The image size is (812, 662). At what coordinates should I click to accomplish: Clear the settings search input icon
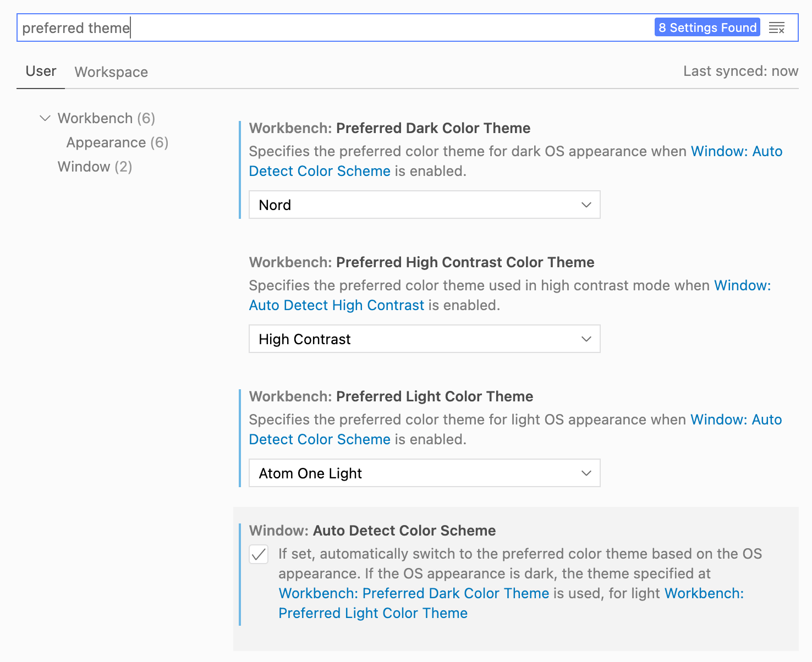point(776,28)
